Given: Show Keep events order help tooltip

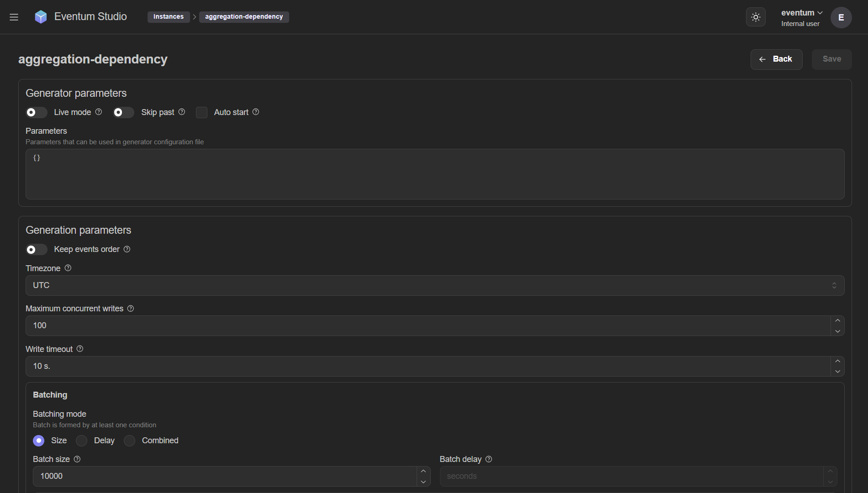Looking at the screenshot, I should click(127, 249).
